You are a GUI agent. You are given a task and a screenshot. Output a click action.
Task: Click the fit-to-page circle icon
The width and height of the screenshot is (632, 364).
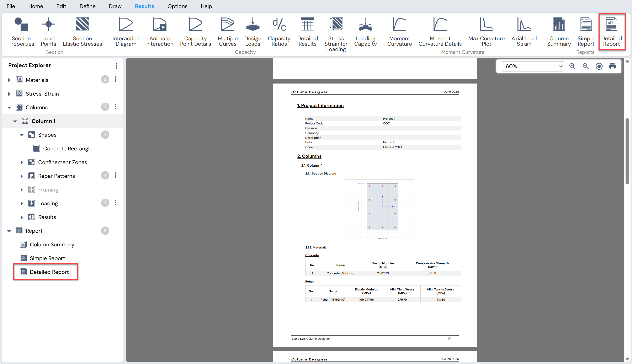click(x=599, y=66)
